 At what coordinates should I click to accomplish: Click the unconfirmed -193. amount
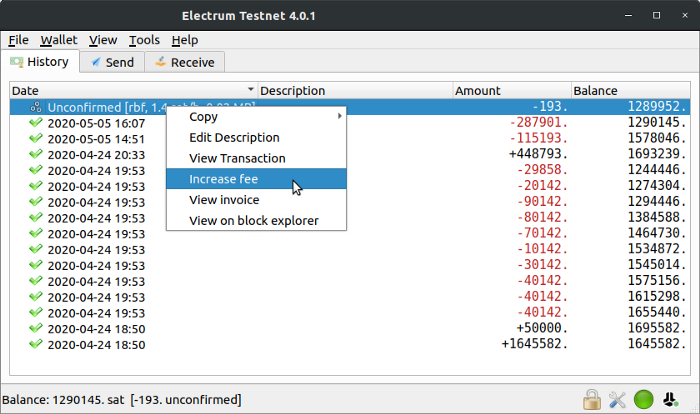550,106
